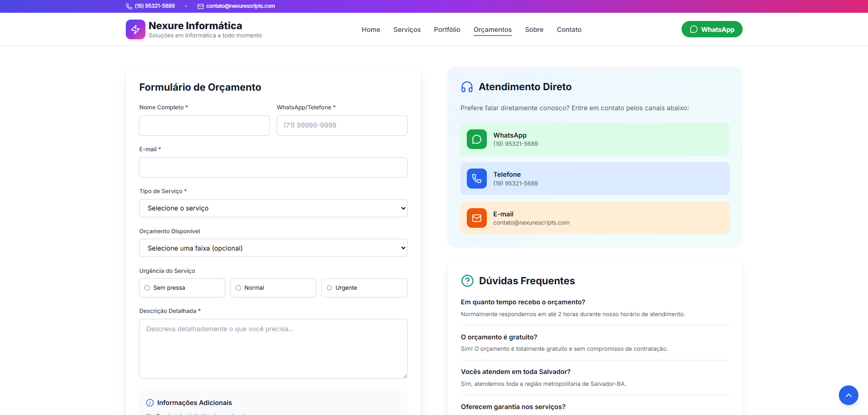Click the question mark icon beside Dúvidas Frequentes
868x415 pixels.
[467, 281]
